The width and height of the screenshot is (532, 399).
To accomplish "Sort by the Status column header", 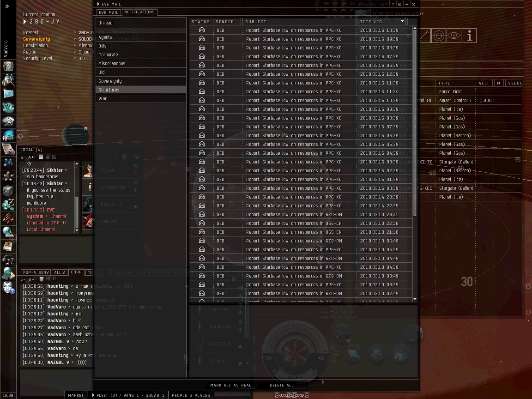I will click(x=201, y=21).
